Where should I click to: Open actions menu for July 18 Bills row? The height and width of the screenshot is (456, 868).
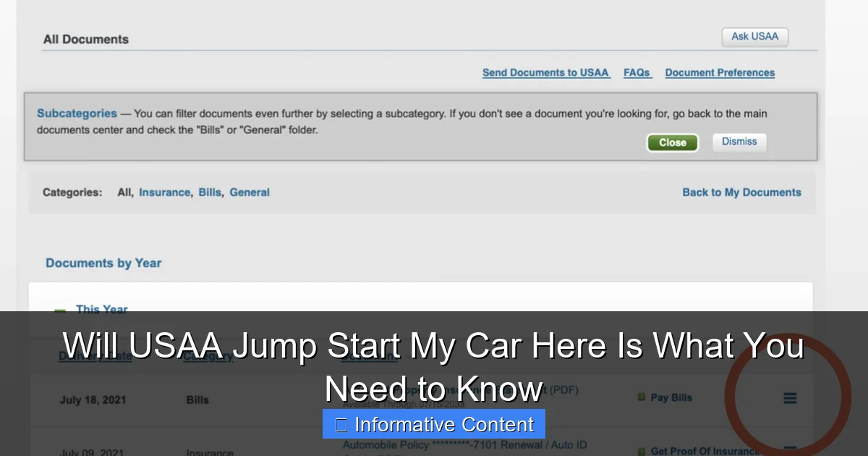[x=790, y=397]
